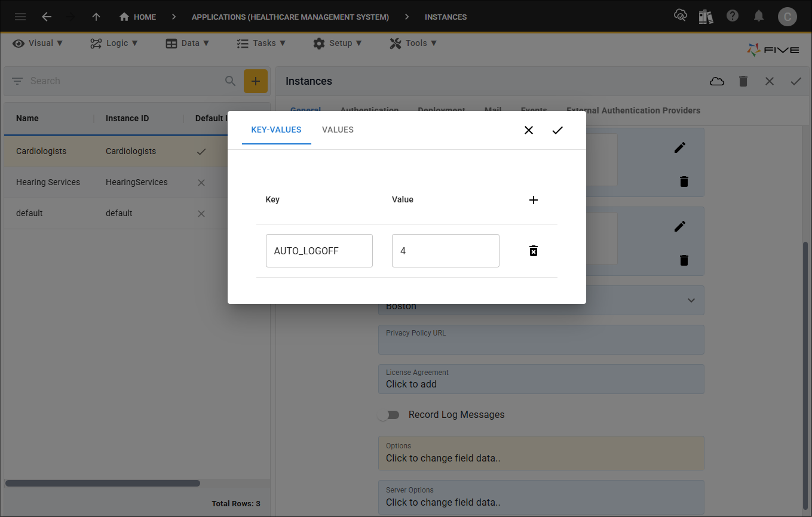Delete the instance with the trash icon

pos(743,81)
